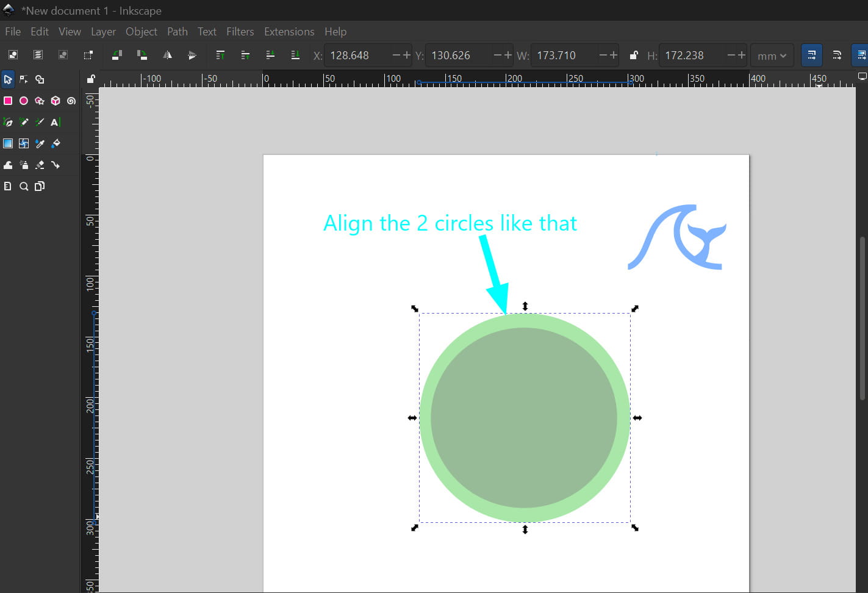Choose the Gradient tool
This screenshot has height=593, width=868.
[8, 143]
